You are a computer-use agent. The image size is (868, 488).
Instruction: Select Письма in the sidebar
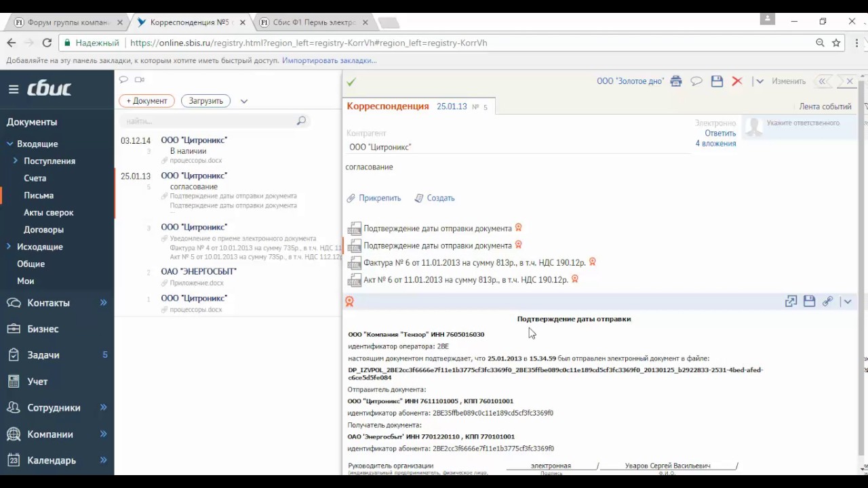[39, 195]
